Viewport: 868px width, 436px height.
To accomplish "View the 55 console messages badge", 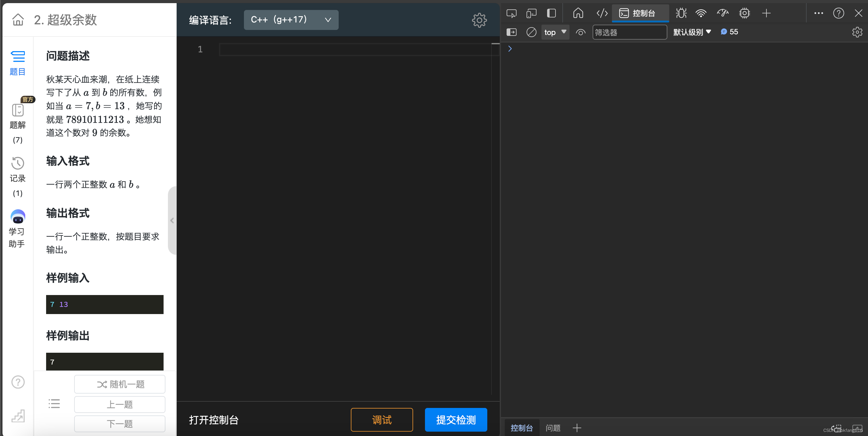I will coord(729,32).
